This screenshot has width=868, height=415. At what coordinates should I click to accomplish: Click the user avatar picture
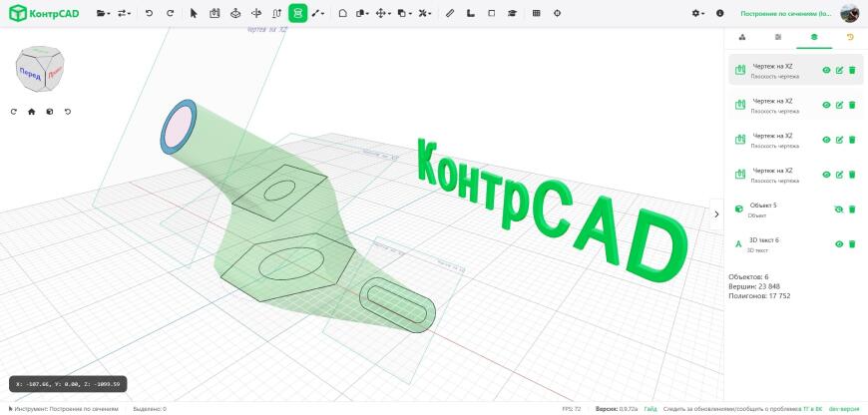tap(849, 13)
